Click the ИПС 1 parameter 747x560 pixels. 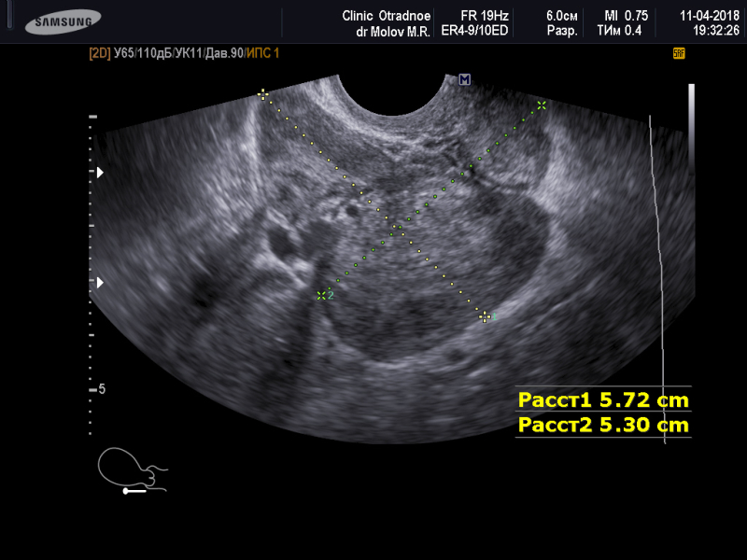pyautogui.click(x=262, y=53)
